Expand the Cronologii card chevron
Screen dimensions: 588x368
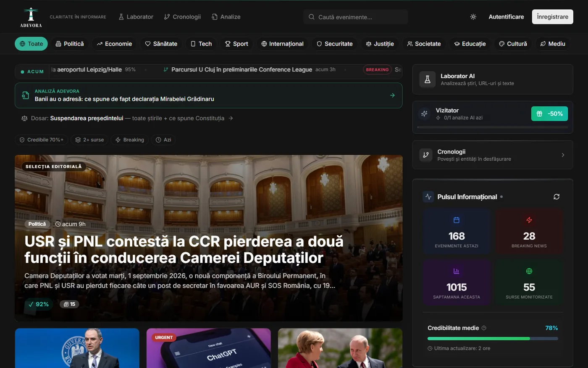click(x=563, y=155)
